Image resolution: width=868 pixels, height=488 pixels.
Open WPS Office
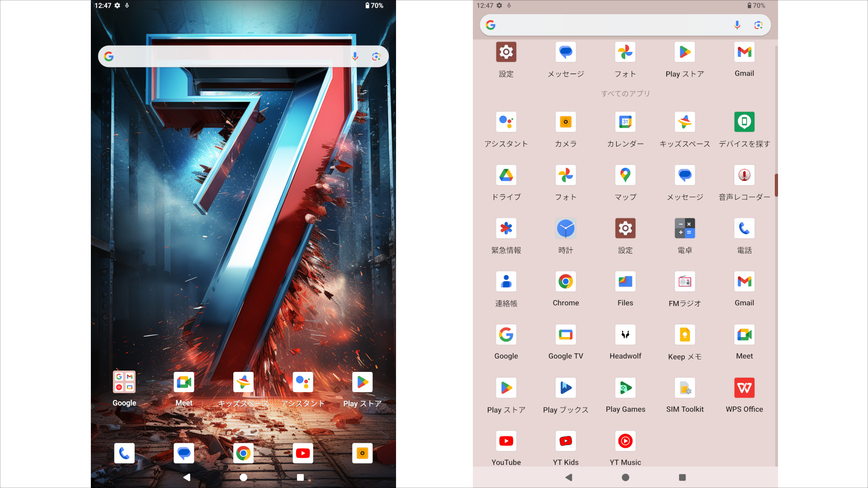[x=744, y=388]
